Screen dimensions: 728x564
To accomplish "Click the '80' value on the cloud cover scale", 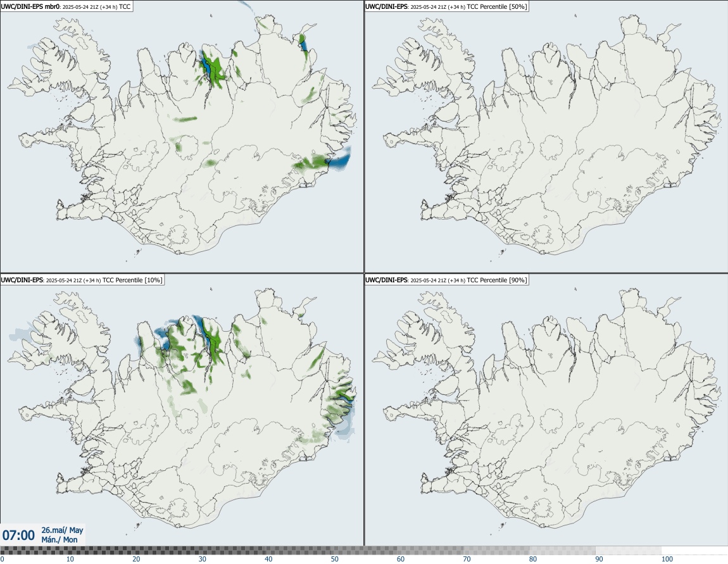I will tap(533, 559).
